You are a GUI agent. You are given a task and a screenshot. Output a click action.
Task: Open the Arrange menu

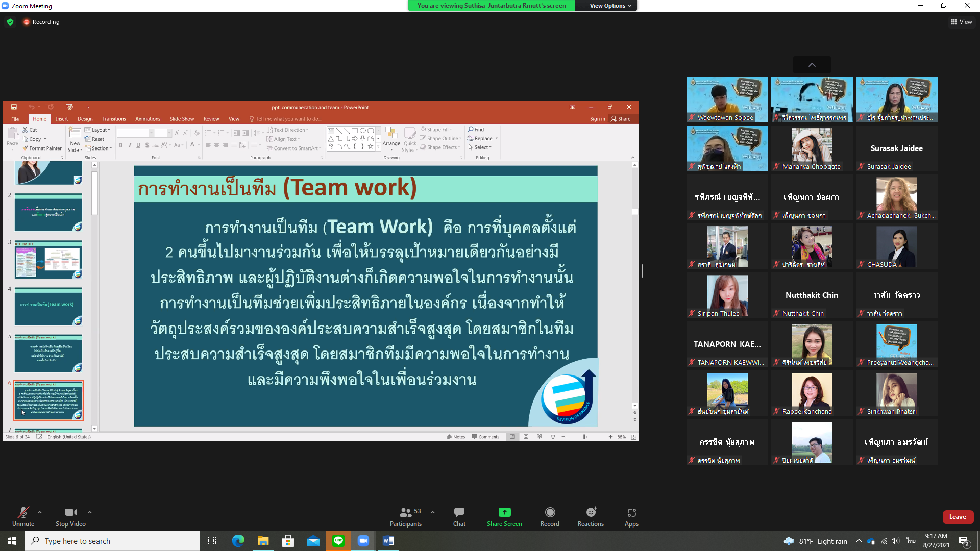click(391, 139)
